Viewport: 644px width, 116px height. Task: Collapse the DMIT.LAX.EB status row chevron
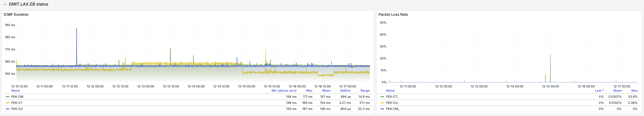[x=5, y=4]
